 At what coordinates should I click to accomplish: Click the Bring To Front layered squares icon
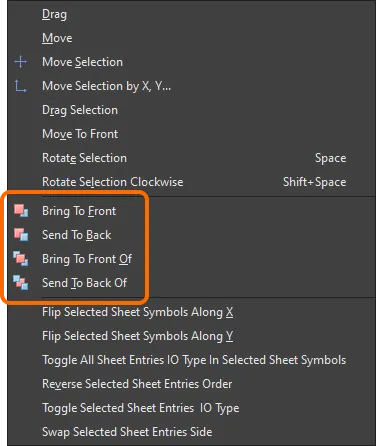(21, 211)
